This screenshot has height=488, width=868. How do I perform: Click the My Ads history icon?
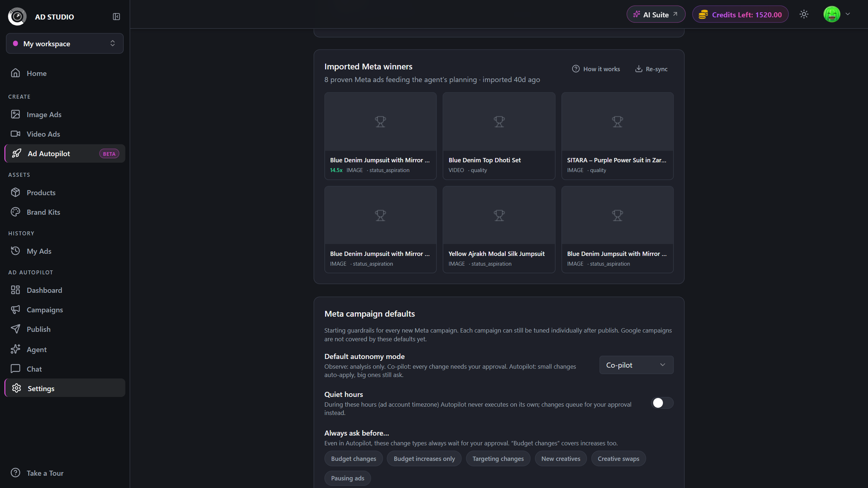[x=15, y=251]
